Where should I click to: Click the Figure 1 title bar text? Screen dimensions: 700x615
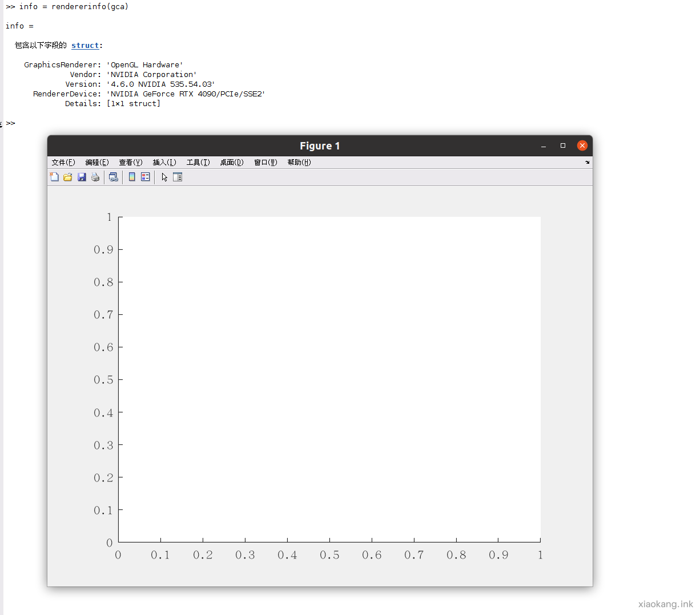pyautogui.click(x=320, y=146)
